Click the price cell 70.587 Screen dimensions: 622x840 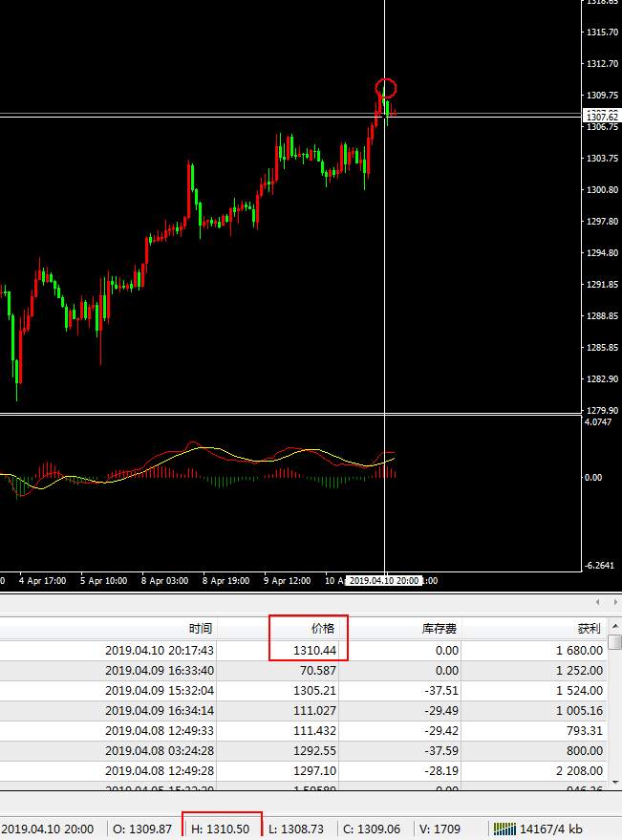(318, 670)
